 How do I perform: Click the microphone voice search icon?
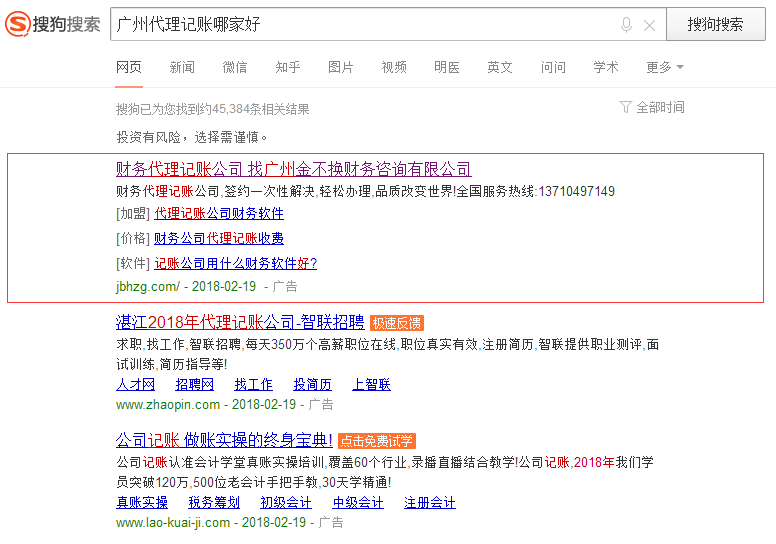tap(627, 25)
